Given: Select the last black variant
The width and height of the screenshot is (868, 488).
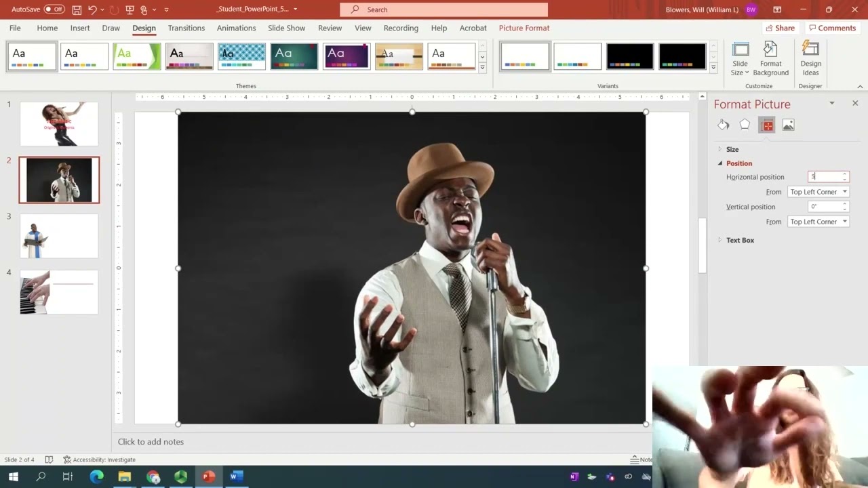Looking at the screenshot, I should point(682,56).
